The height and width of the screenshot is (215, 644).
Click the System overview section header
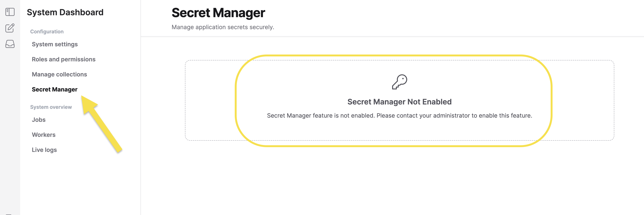click(51, 107)
